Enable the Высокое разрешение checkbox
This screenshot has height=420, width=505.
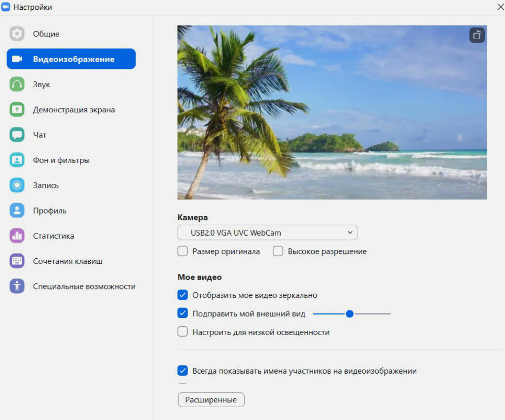click(x=278, y=251)
